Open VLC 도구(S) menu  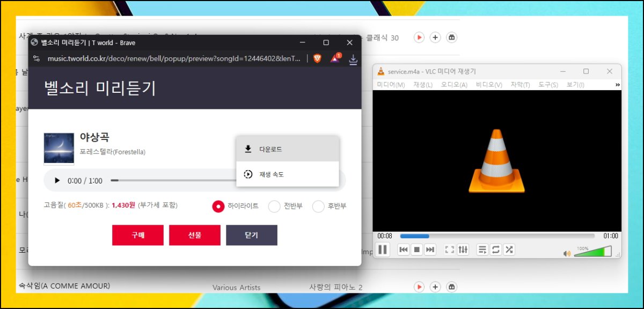[548, 85]
